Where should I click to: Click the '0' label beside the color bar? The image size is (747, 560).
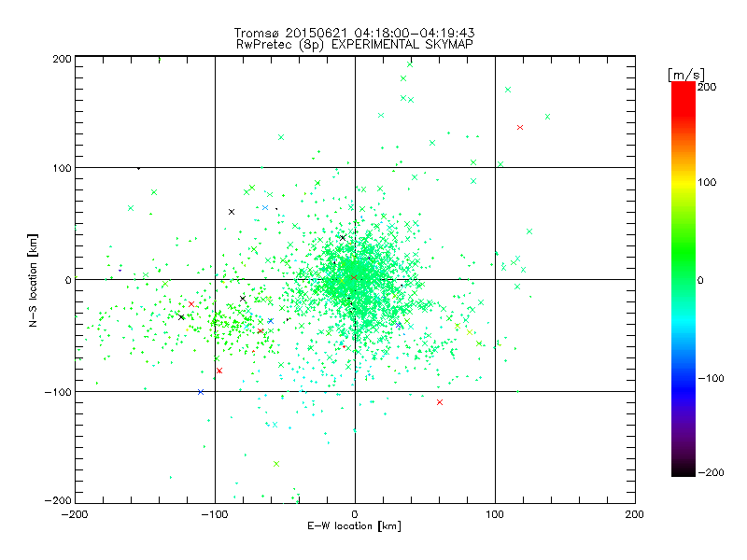point(700,280)
